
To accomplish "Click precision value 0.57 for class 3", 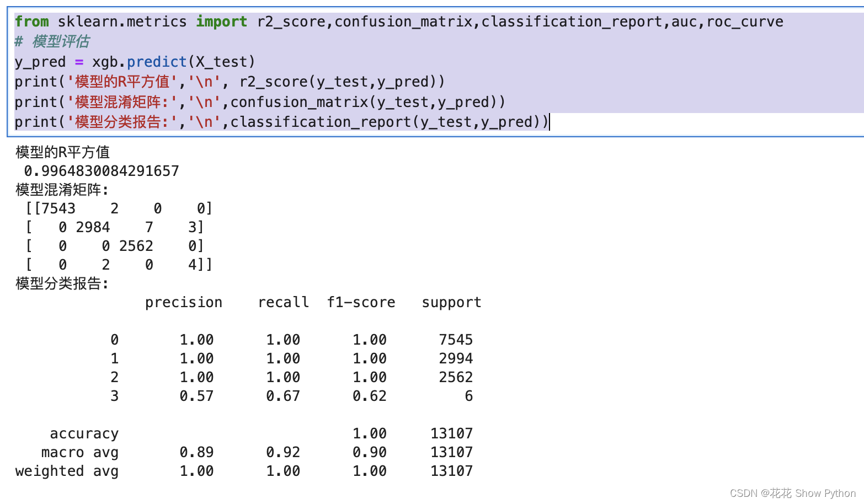I will click(x=197, y=396).
